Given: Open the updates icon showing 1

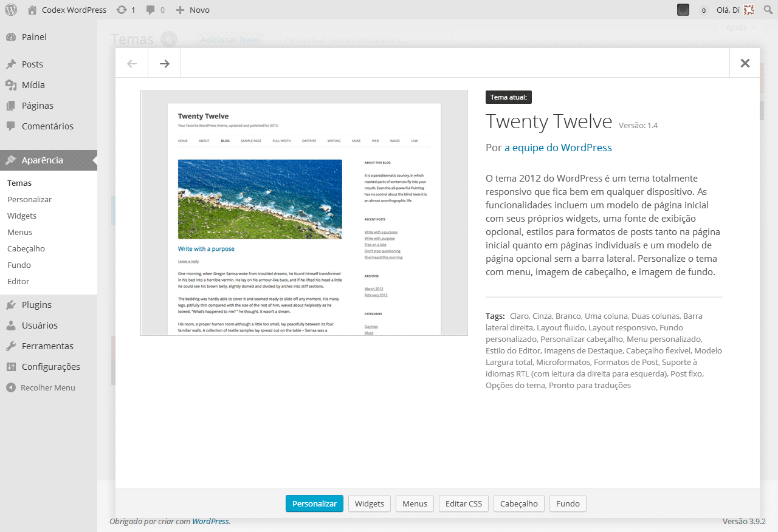Looking at the screenshot, I should 122,10.
